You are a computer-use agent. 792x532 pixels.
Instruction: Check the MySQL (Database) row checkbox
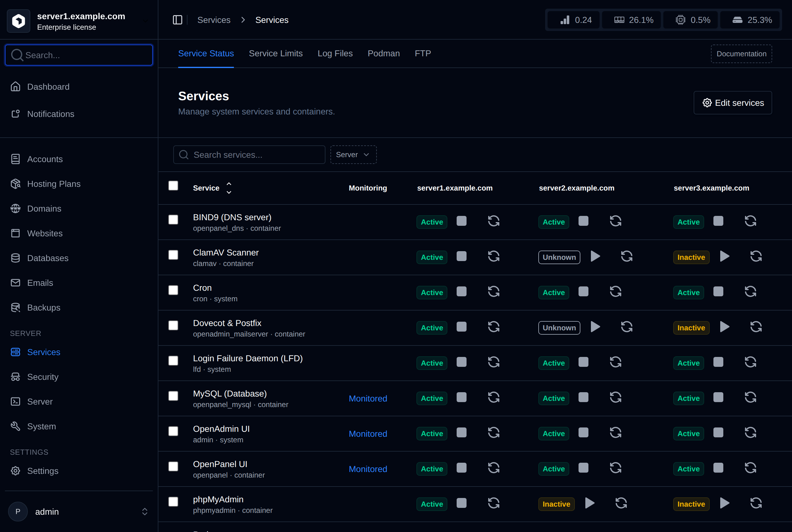click(x=173, y=396)
